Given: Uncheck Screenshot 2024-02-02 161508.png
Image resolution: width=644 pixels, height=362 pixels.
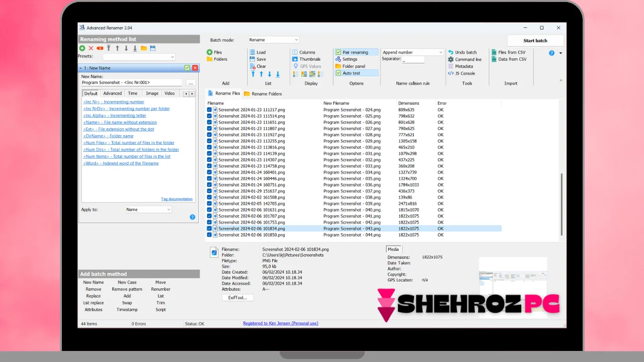Looking at the screenshot, I should coord(209,198).
